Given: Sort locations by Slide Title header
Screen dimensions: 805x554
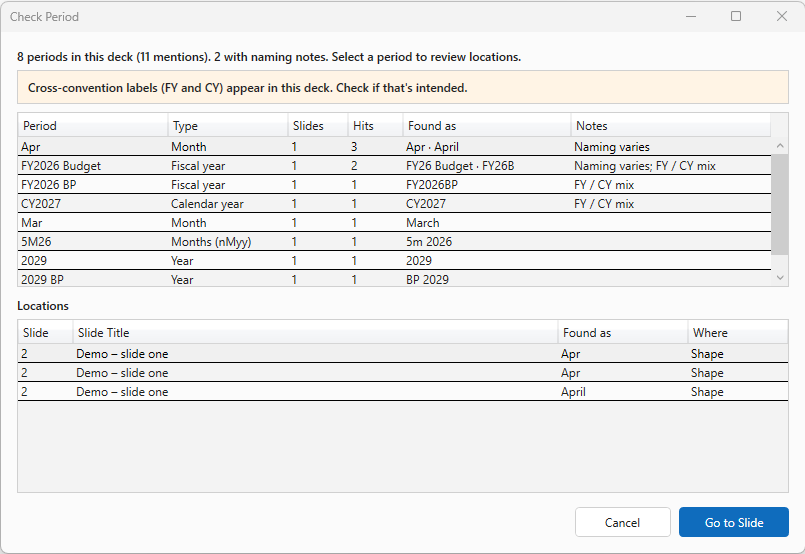Looking at the screenshot, I should tap(315, 333).
